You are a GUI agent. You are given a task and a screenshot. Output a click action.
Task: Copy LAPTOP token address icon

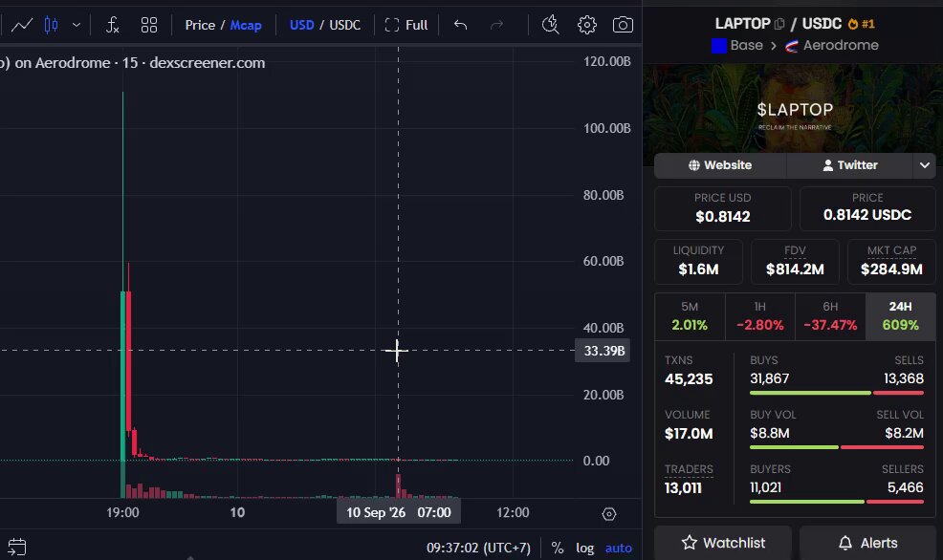(x=779, y=24)
